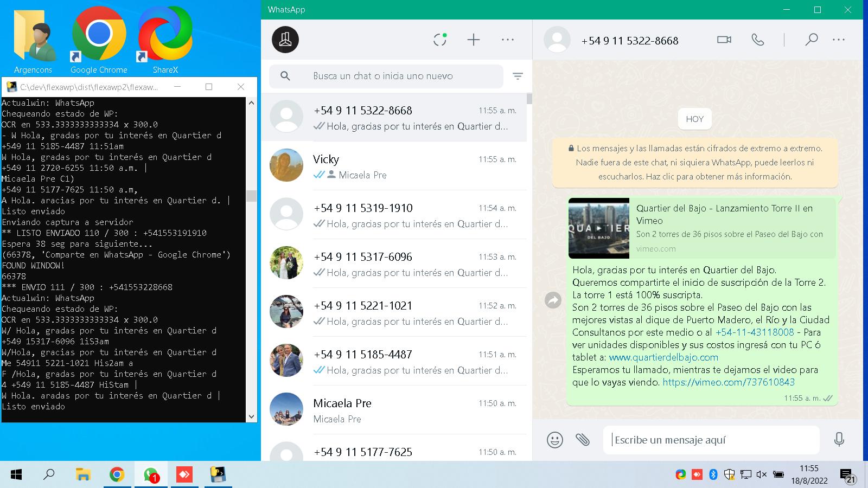This screenshot has height=488, width=868.
Task: Open contact avatar in chat header
Action: pos(557,40)
